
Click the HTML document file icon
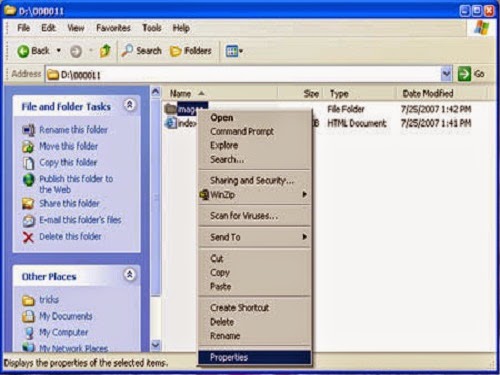[170, 123]
